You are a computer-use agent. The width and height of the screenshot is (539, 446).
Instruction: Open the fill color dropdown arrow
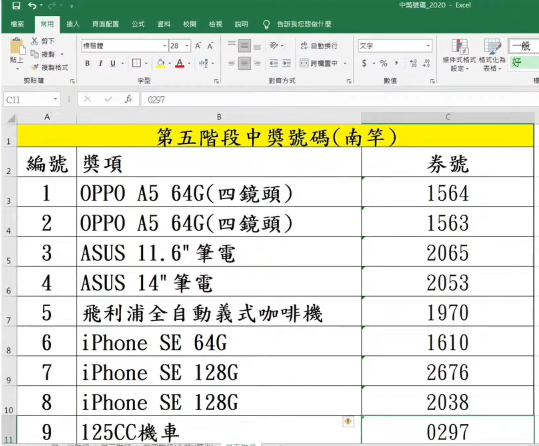point(169,63)
